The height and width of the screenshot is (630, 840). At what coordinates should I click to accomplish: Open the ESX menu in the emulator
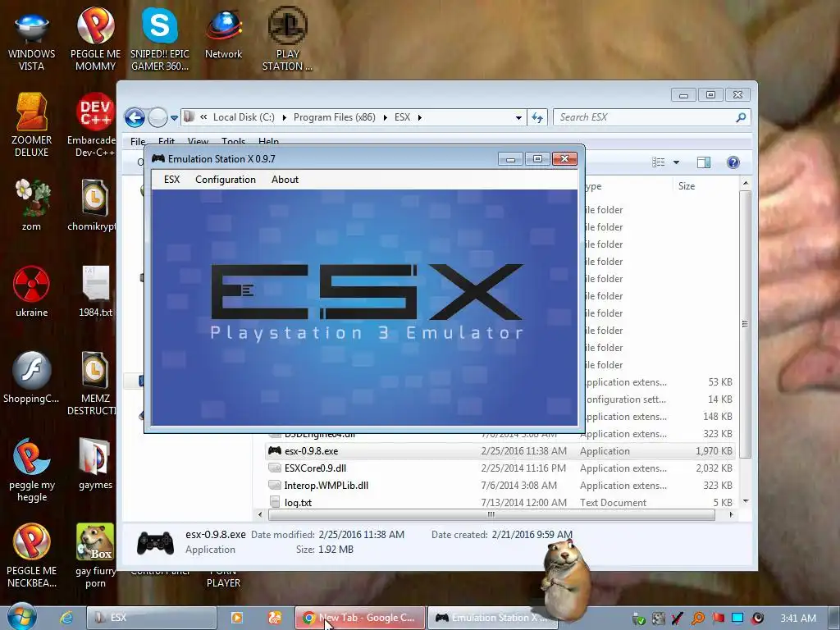[x=171, y=180]
